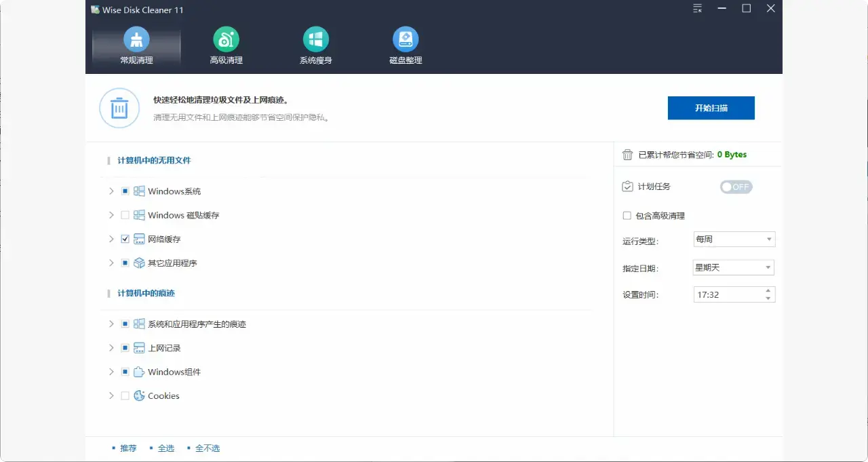Viewport: 868px width, 462px height.
Task: Select the 系统瘦身 (System Slimming) icon
Action: (x=315, y=39)
